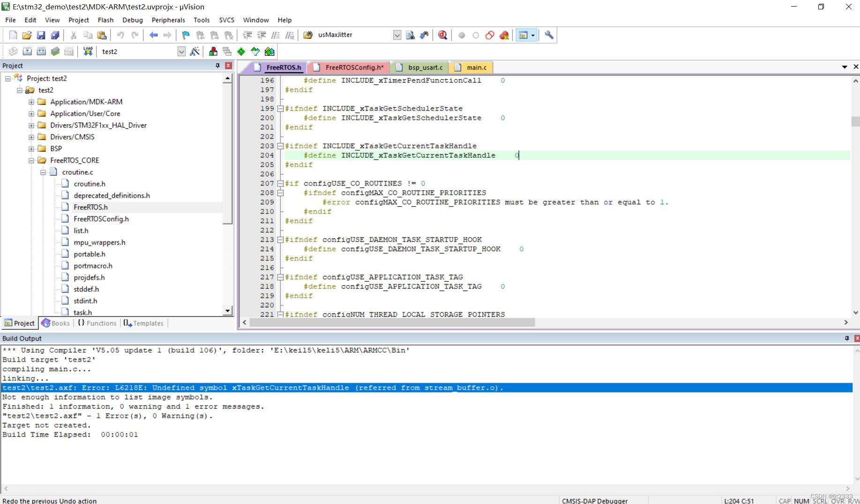Start a debug session
Image resolution: width=860 pixels, height=504 pixels.
[441, 35]
